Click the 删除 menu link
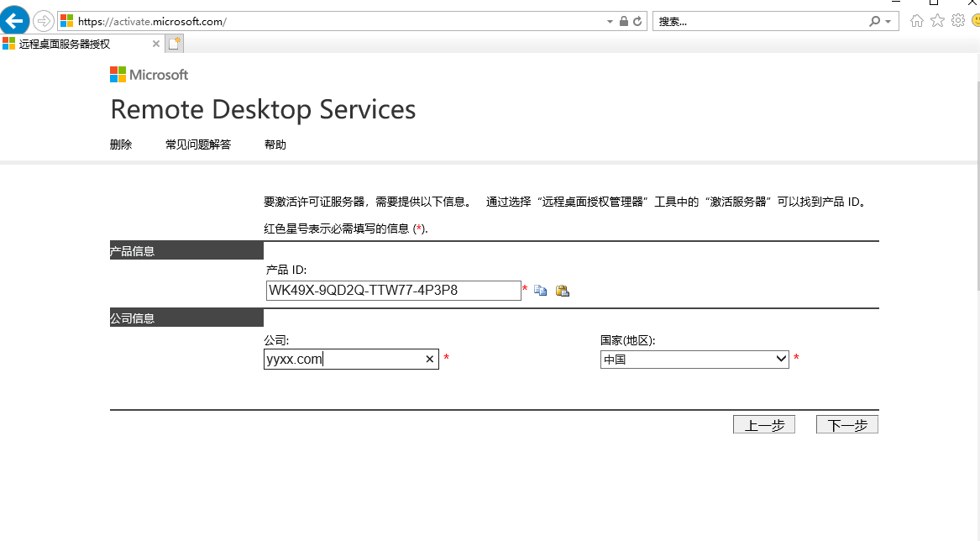980x541 pixels. point(121,144)
